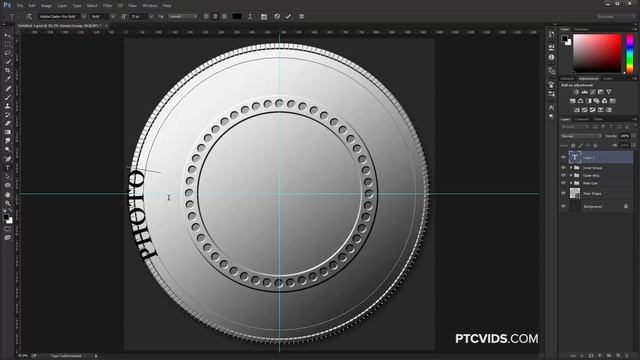Click the foreground color swatch in Color panel
Image resolution: width=640 pixels, height=360 pixels.
564,39
